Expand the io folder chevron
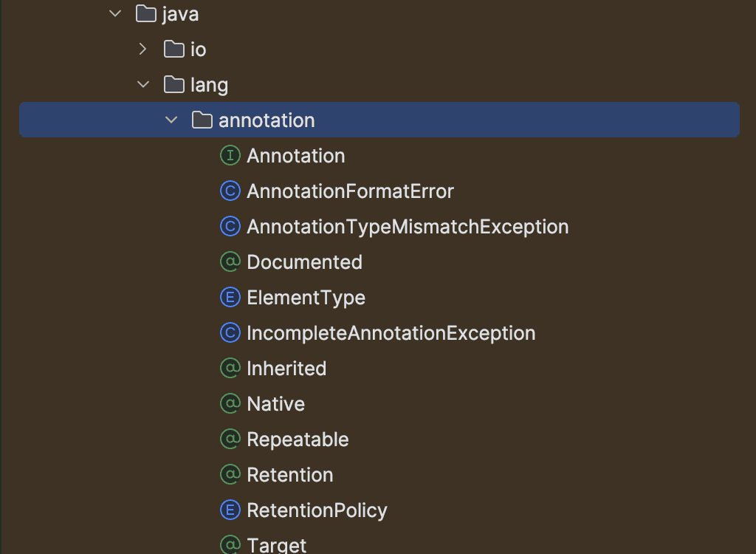 tap(142, 49)
